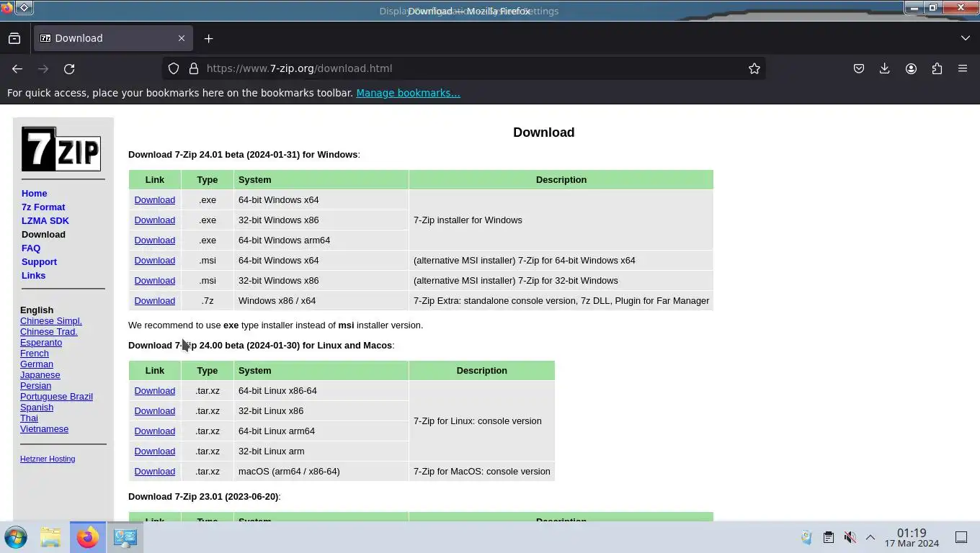The image size is (980, 553).
Task: Open the start menu on the taskbar
Action: [16, 537]
